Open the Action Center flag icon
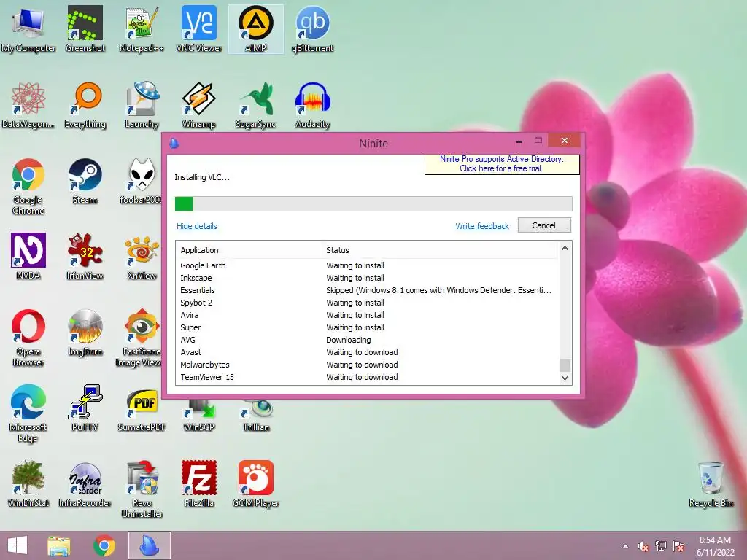Screen dimensions: 747x560 coord(678,546)
